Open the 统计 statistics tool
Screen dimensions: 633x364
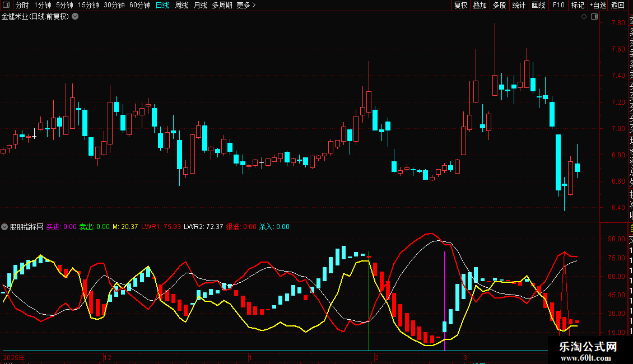click(x=519, y=5)
